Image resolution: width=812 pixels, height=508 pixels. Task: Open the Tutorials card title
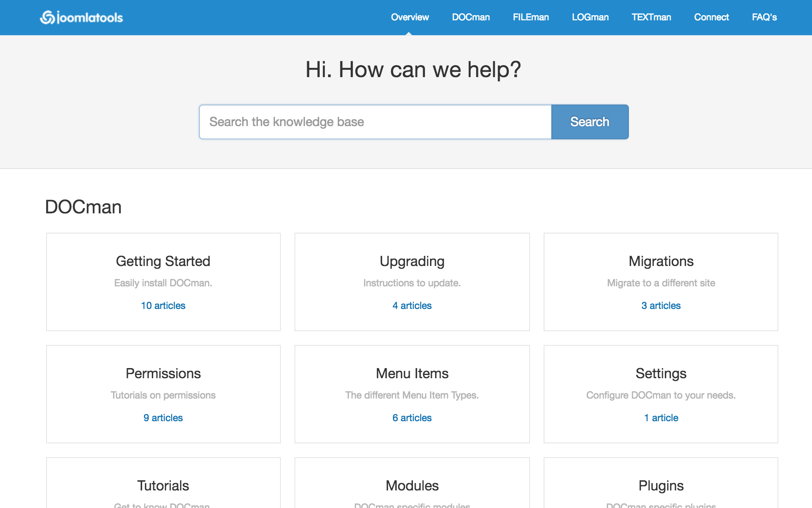[x=163, y=486]
